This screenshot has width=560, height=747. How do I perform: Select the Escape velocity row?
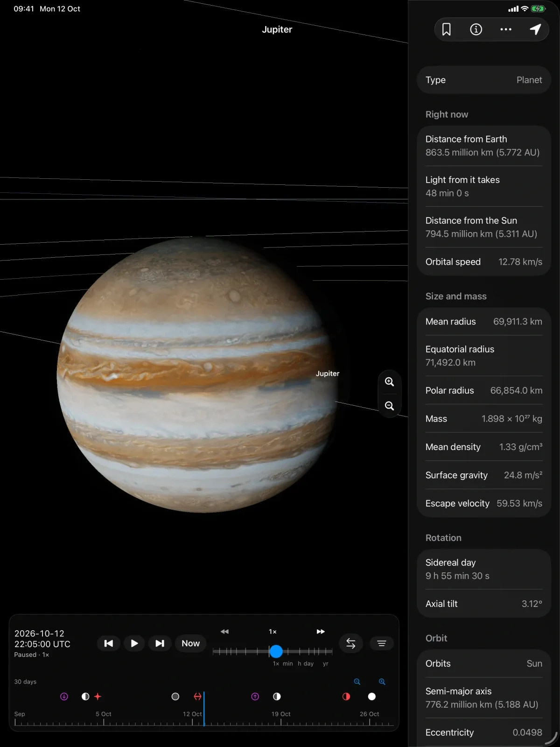[x=484, y=503]
